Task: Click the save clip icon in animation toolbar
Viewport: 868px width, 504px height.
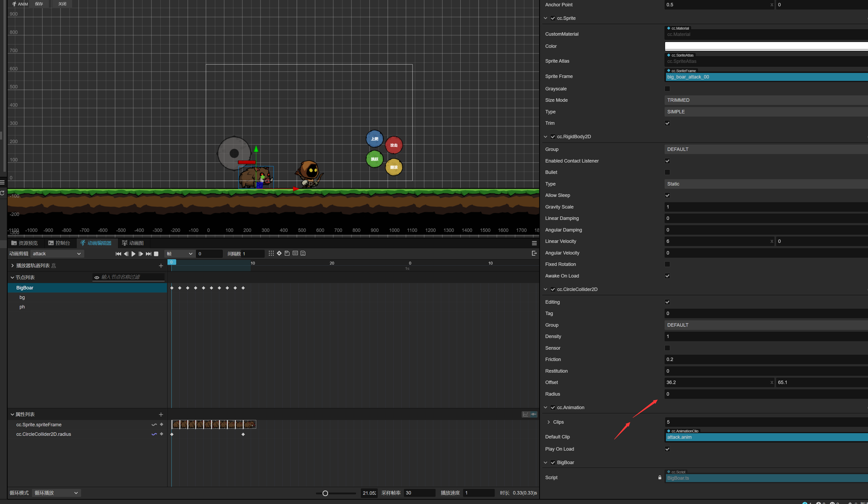Action: [x=287, y=253]
